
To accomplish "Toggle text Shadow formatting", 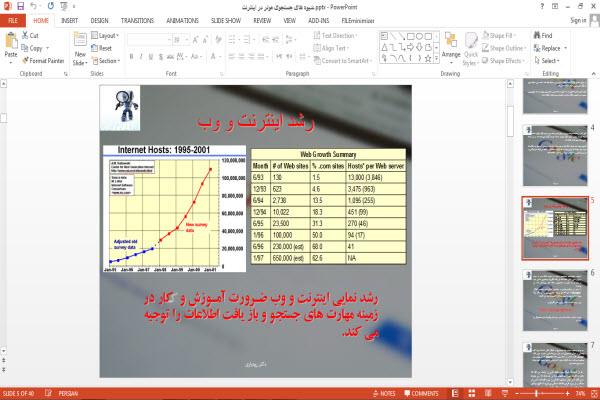I will [x=161, y=57].
